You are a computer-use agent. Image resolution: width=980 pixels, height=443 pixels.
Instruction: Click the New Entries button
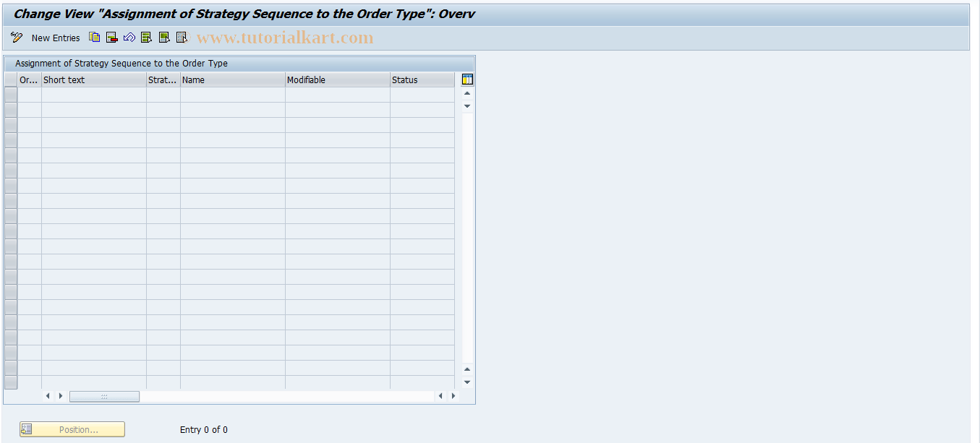(56, 38)
